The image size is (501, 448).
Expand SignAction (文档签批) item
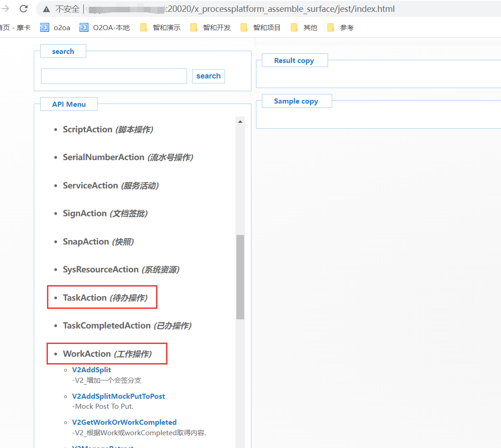pyautogui.click(x=105, y=213)
